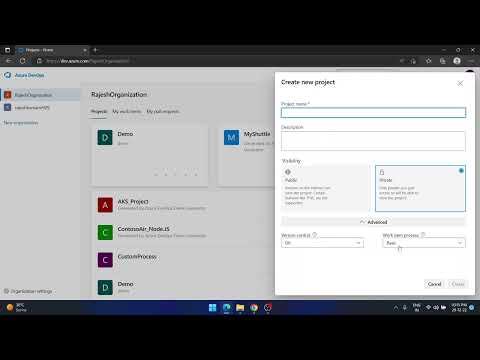Click the D icon of the bottom Demo row
This screenshot has height=360, width=480.
(105, 287)
